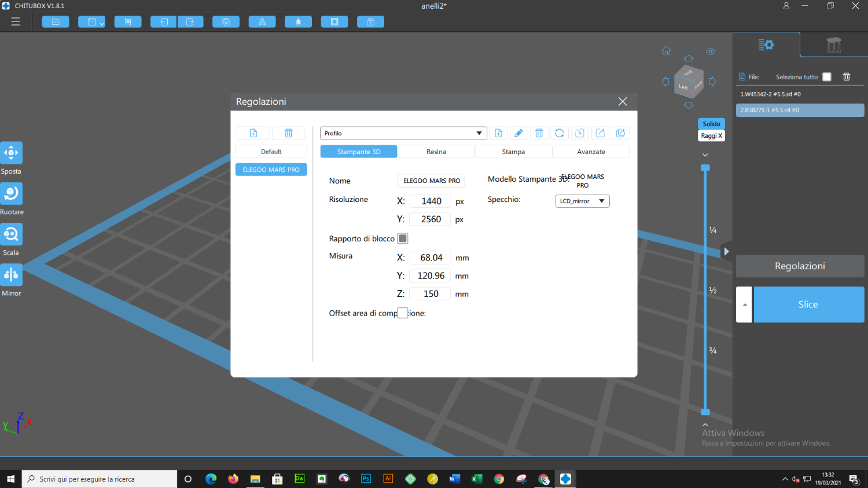868x488 pixels.
Task: Click the top handle of layer slider
Action: click(705, 167)
